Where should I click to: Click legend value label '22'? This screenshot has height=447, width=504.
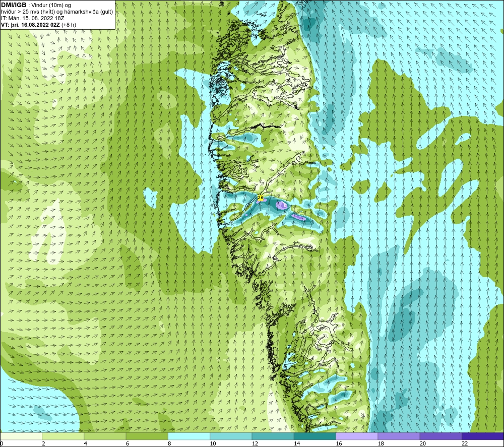coord(465,443)
